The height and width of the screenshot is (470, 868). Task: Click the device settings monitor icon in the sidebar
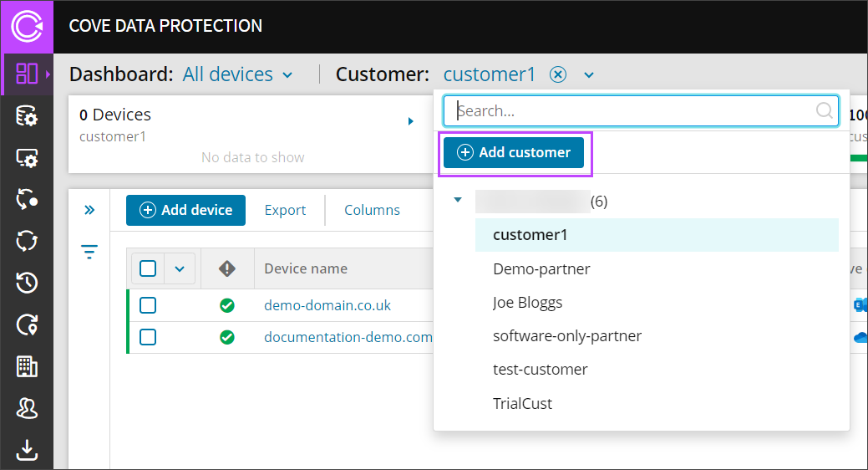[x=27, y=158]
